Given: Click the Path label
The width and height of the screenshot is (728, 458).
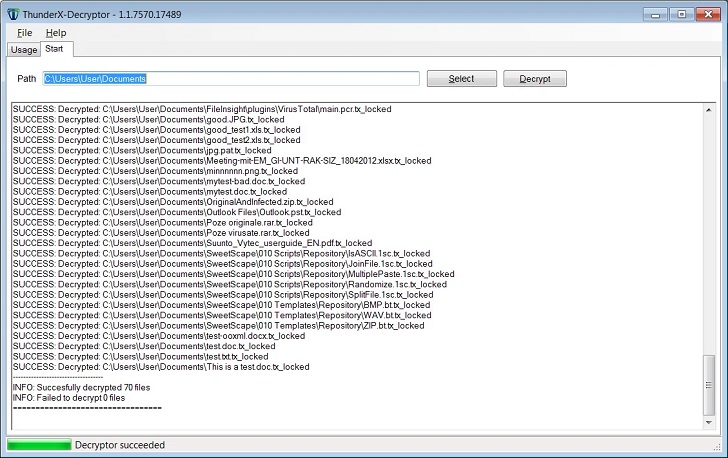Looking at the screenshot, I should 26,79.
